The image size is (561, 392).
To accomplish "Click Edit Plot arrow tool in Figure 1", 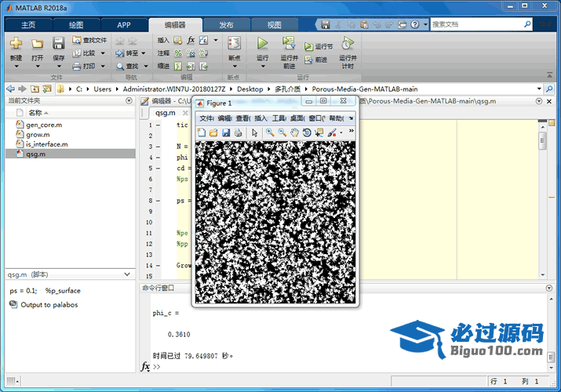I will click(254, 133).
